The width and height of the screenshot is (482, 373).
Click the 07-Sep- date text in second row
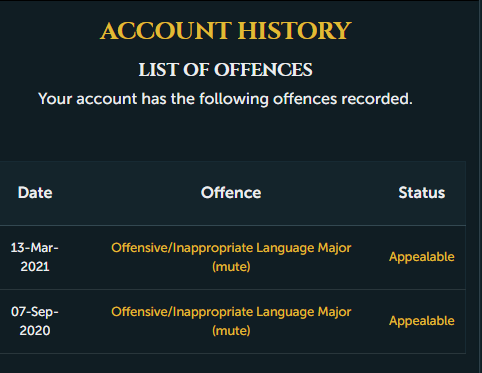(x=35, y=312)
